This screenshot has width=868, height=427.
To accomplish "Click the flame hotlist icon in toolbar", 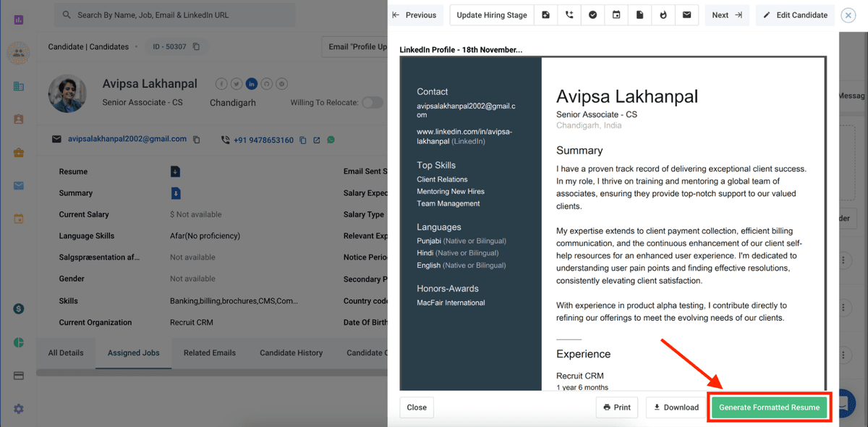I will (x=663, y=15).
